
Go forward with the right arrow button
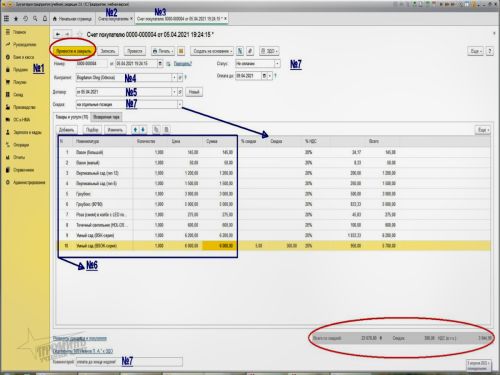coord(67,34)
